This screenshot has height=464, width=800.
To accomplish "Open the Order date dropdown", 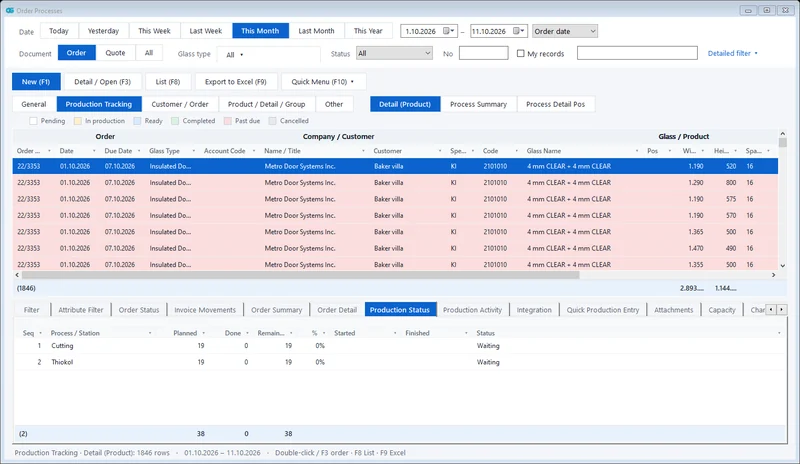I will pyautogui.click(x=565, y=31).
